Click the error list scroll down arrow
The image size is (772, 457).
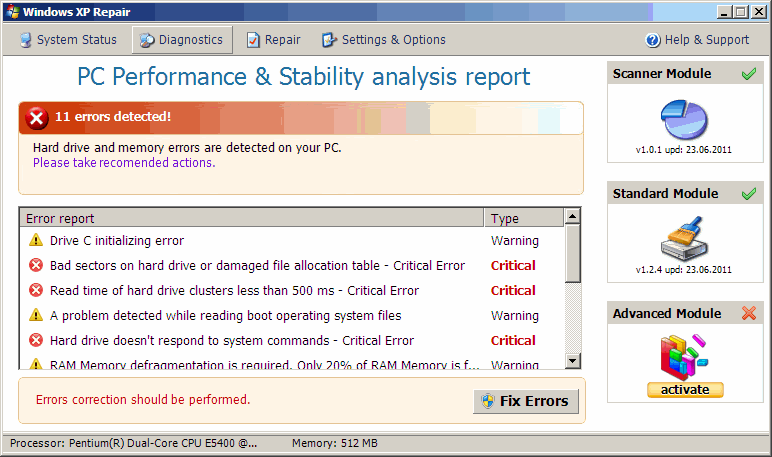click(x=572, y=360)
